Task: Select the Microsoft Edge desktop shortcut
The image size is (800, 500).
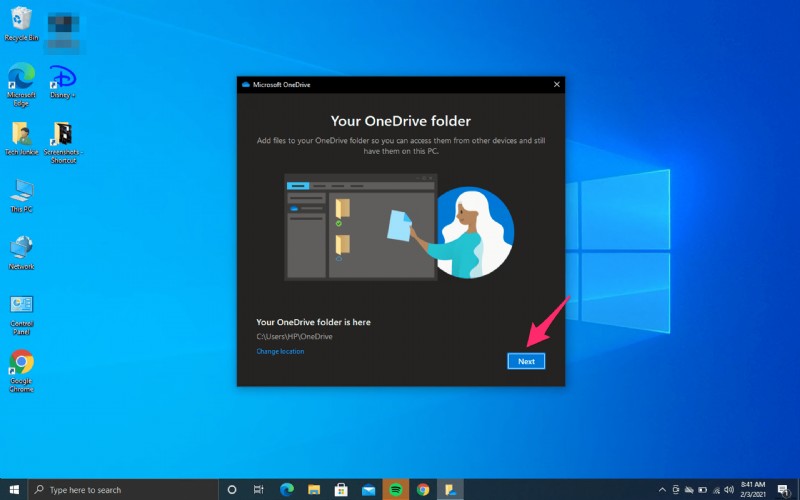Action: coord(21,84)
